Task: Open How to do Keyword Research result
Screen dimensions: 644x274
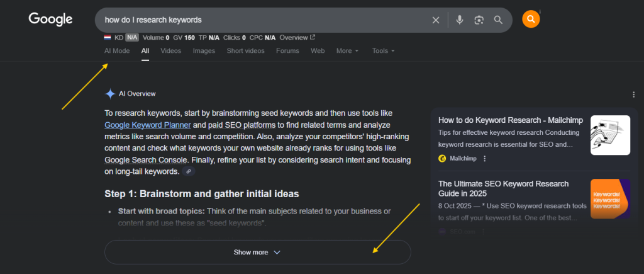Action: (510, 120)
